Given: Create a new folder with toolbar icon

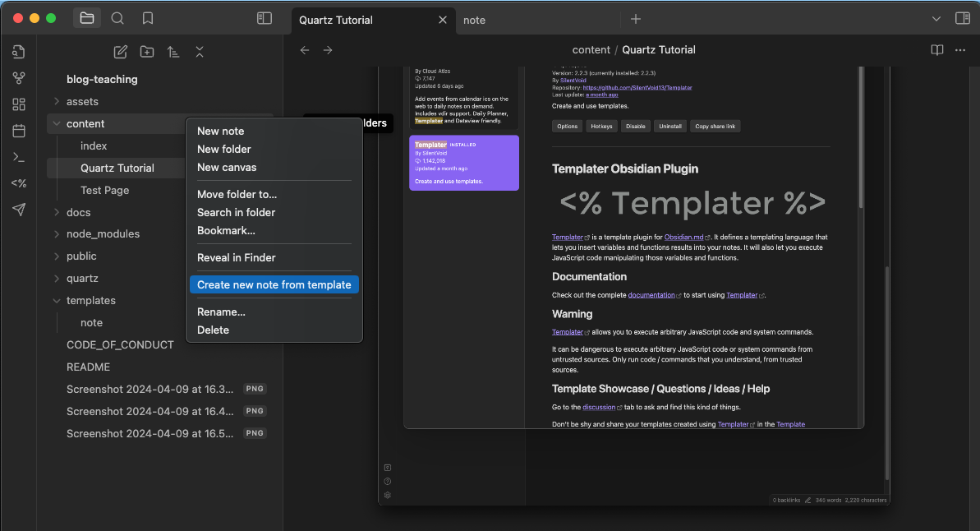Looking at the screenshot, I should [147, 52].
